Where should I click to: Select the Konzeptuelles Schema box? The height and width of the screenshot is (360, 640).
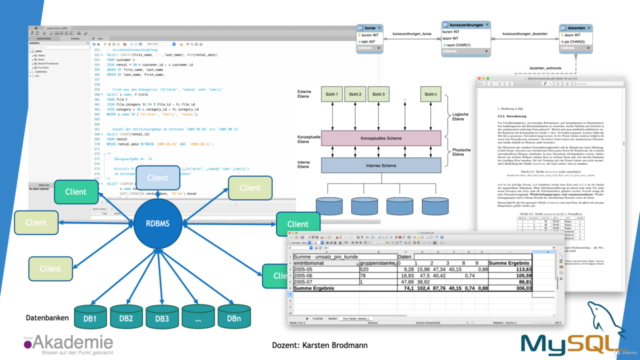coord(381,138)
